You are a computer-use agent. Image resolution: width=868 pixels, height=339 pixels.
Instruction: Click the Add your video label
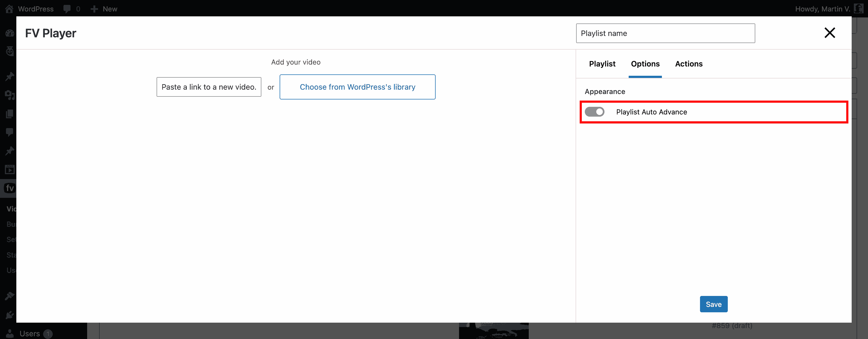[296, 62]
